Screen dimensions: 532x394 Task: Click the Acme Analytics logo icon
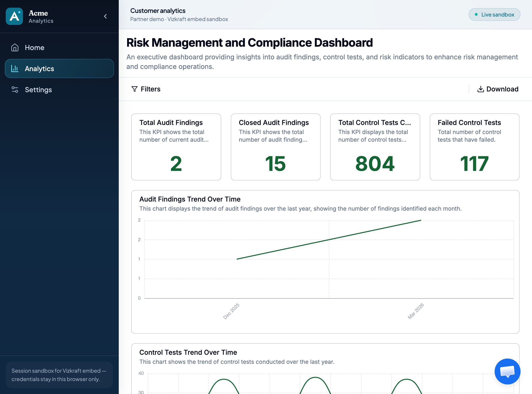[x=14, y=16]
